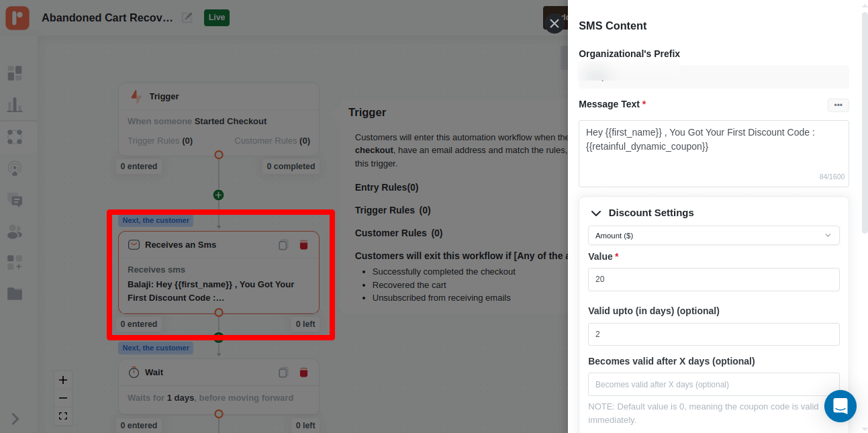Open the Dashboard icon in left sidebar
Viewport: 868px width, 433px height.
click(x=15, y=73)
